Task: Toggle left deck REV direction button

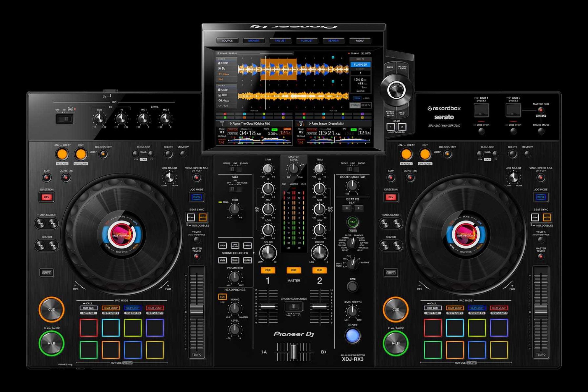Action: pos(47,197)
